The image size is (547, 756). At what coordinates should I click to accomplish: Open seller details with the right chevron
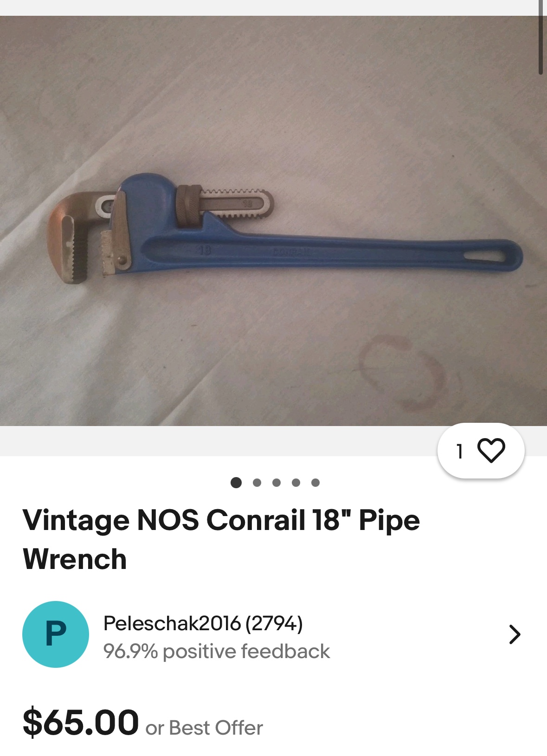click(x=515, y=634)
